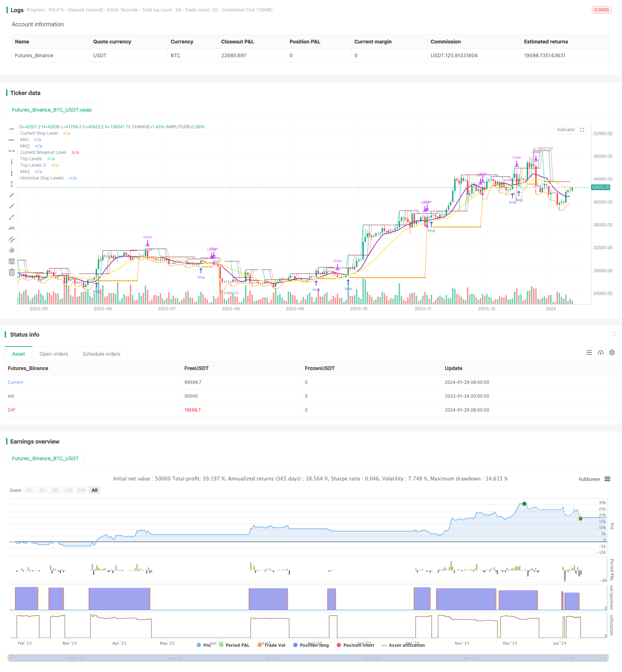Click the Closeout P&L value 22685.697

[234, 55]
